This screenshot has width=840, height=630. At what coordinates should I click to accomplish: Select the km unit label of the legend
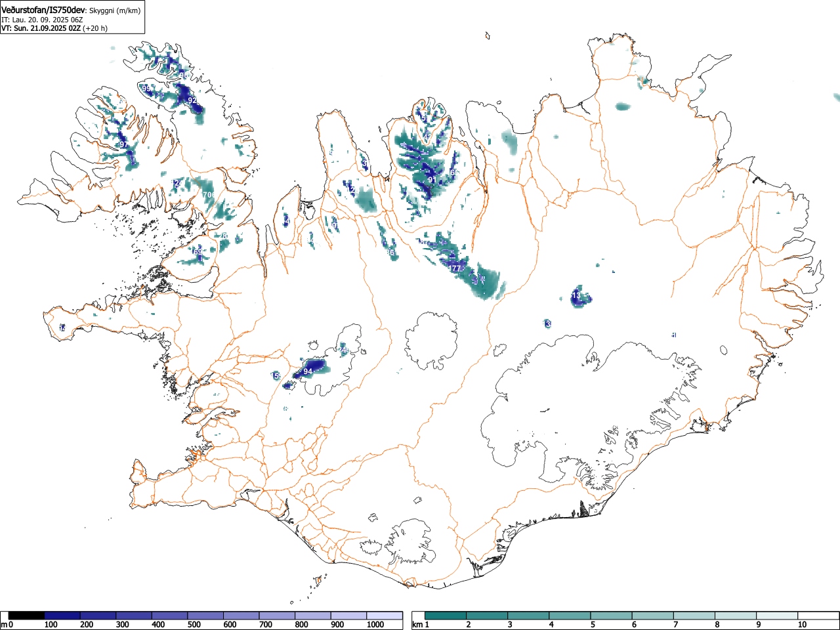point(417,625)
